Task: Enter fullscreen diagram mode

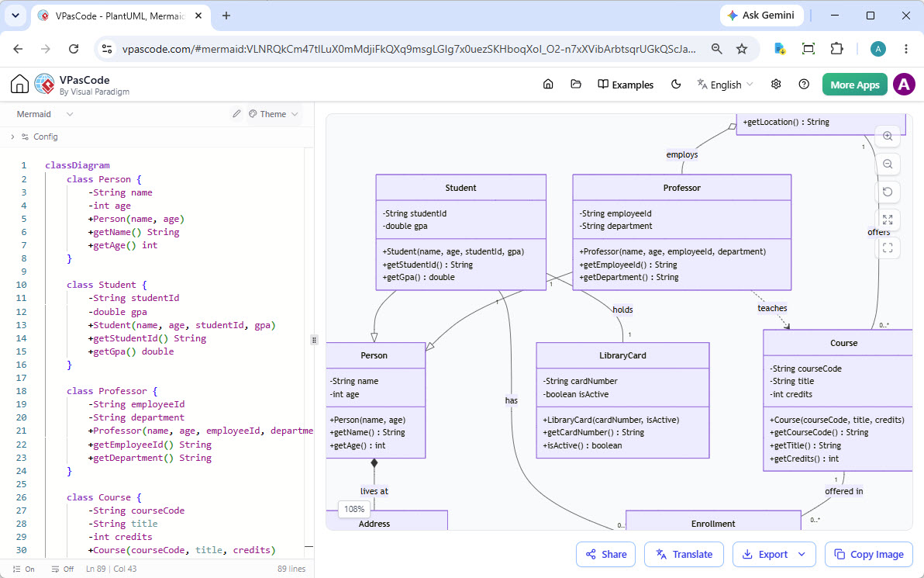Action: (x=888, y=247)
